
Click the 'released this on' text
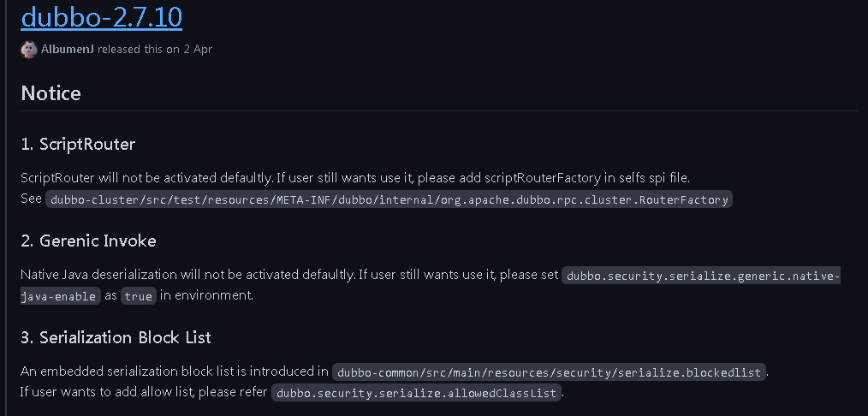click(x=139, y=50)
